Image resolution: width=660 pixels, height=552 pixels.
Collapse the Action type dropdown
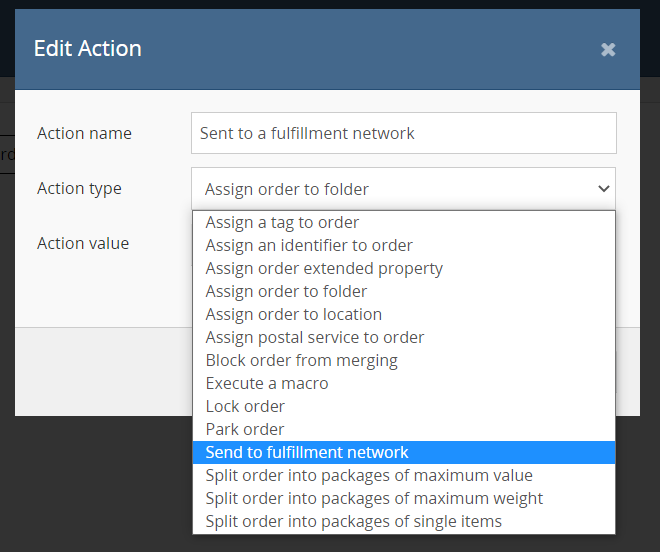click(403, 188)
